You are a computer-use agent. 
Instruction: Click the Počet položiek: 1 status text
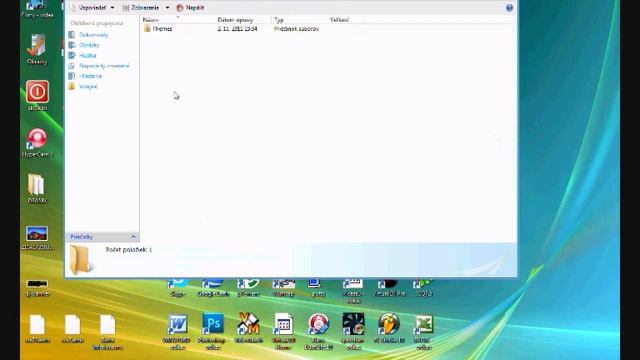pos(129,249)
